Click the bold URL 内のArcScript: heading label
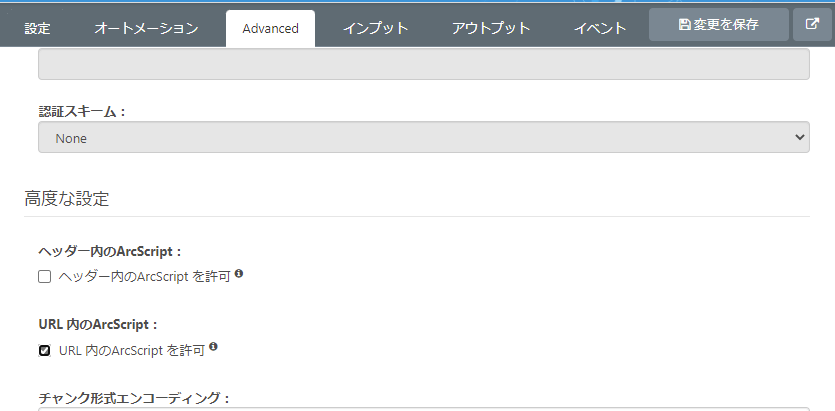 tap(98, 325)
